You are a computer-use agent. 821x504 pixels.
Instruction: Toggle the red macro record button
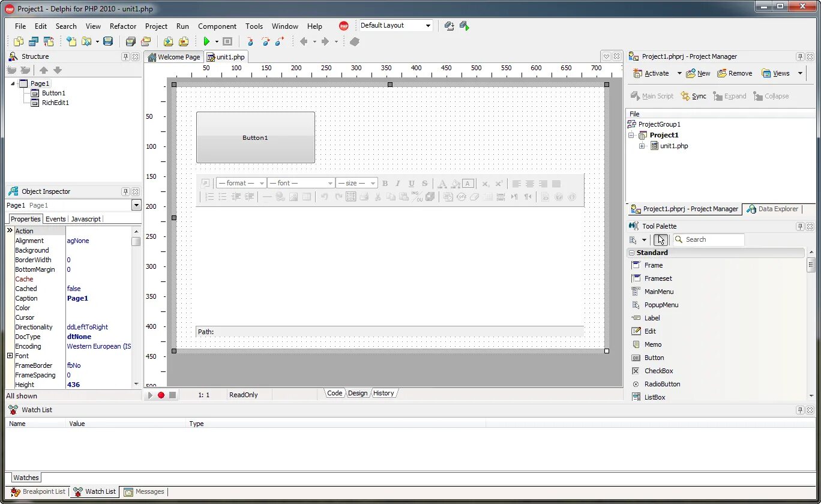tap(161, 395)
